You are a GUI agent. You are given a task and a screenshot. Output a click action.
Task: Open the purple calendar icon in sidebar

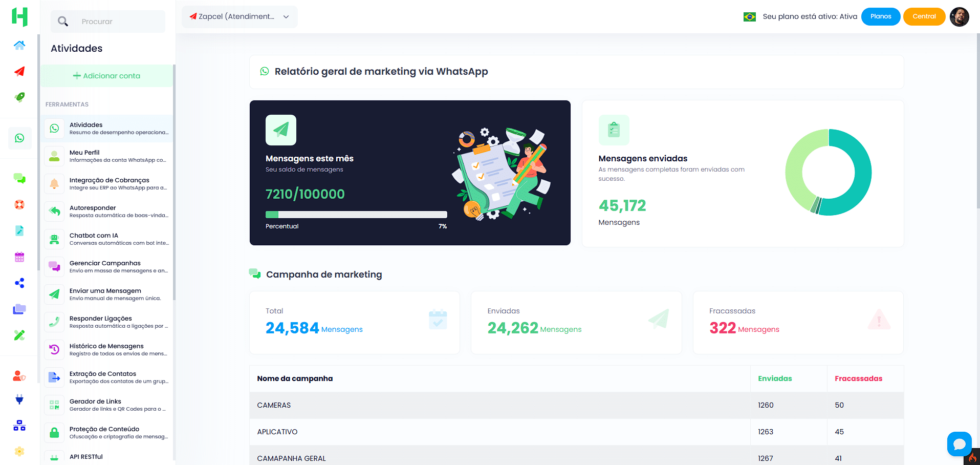19,257
